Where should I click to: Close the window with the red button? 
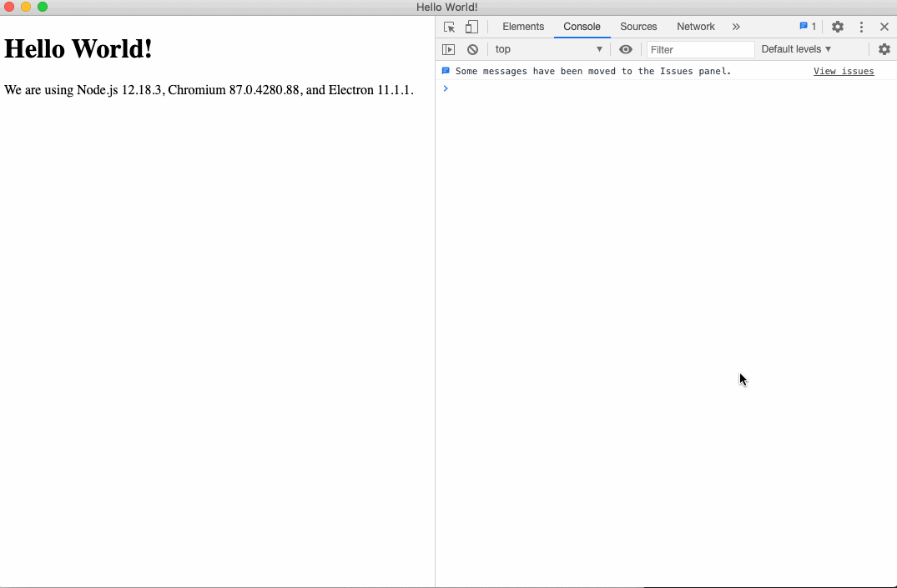pyautogui.click(x=9, y=7)
